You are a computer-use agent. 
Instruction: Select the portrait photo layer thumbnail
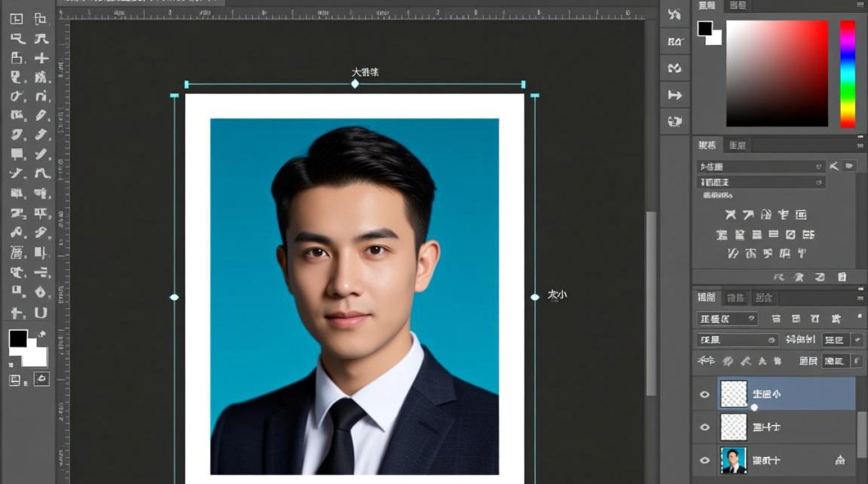734,460
